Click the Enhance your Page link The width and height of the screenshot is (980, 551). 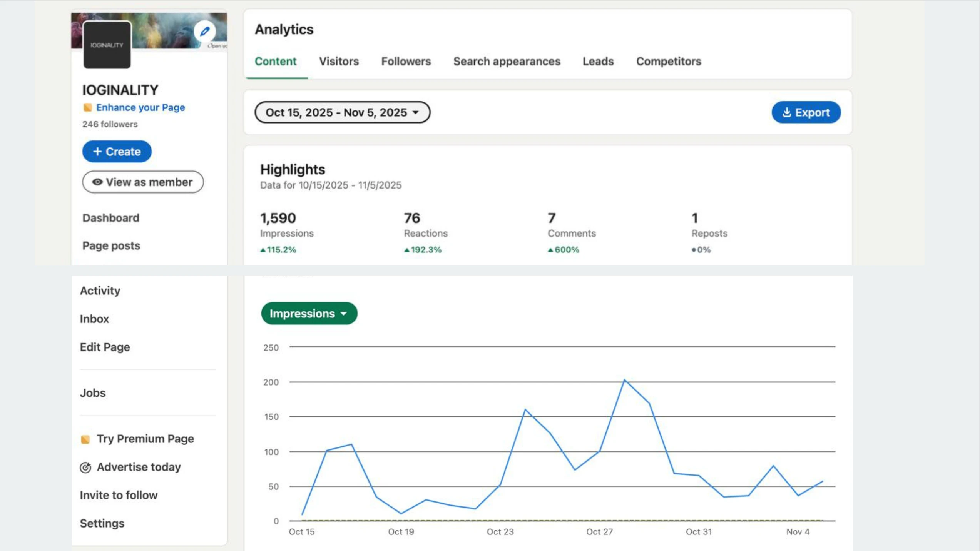click(140, 107)
